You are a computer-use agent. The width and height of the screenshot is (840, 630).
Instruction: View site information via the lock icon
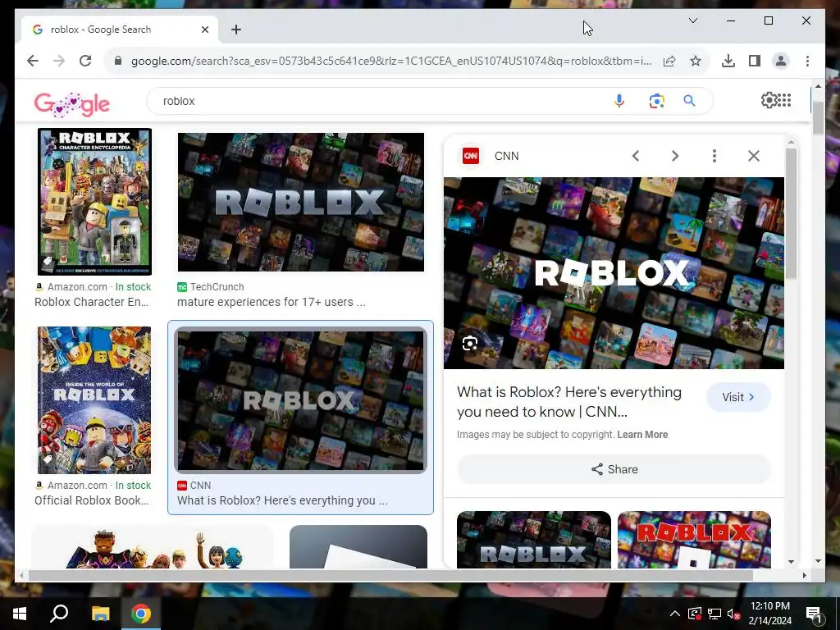tap(118, 61)
